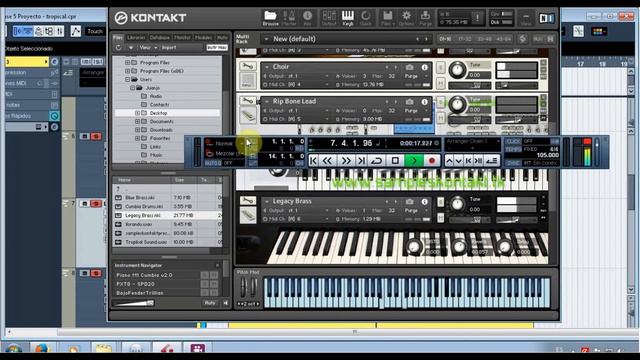Expand the Desktop folder node
Image resolution: width=640 pixels, height=360 pixels.
click(137, 113)
